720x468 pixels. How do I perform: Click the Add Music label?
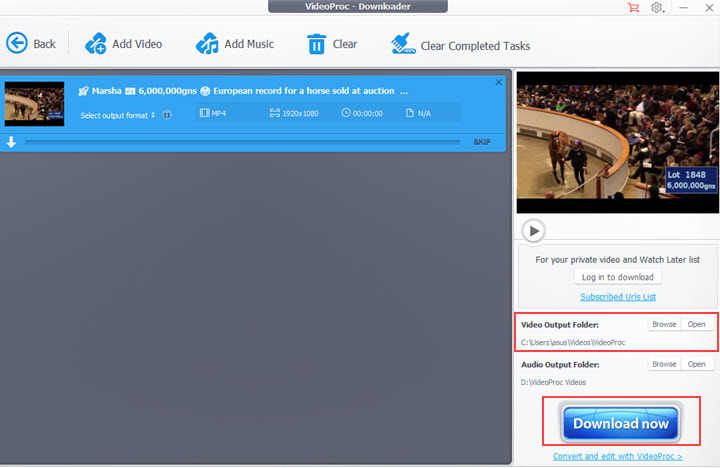pos(249,44)
